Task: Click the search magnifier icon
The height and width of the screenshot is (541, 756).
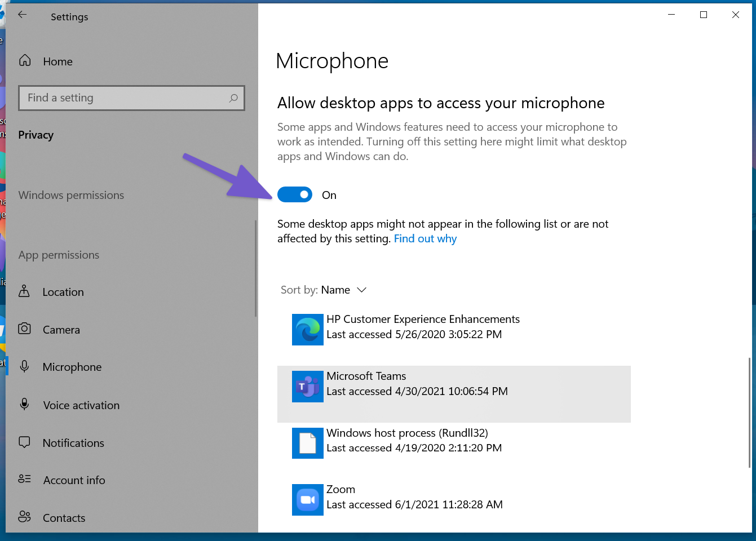Action: pyautogui.click(x=233, y=98)
